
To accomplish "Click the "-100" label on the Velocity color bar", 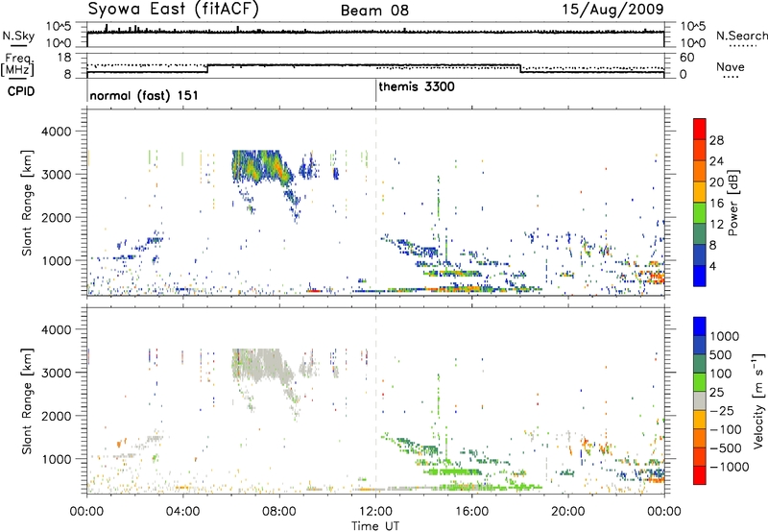I will coord(726,429).
